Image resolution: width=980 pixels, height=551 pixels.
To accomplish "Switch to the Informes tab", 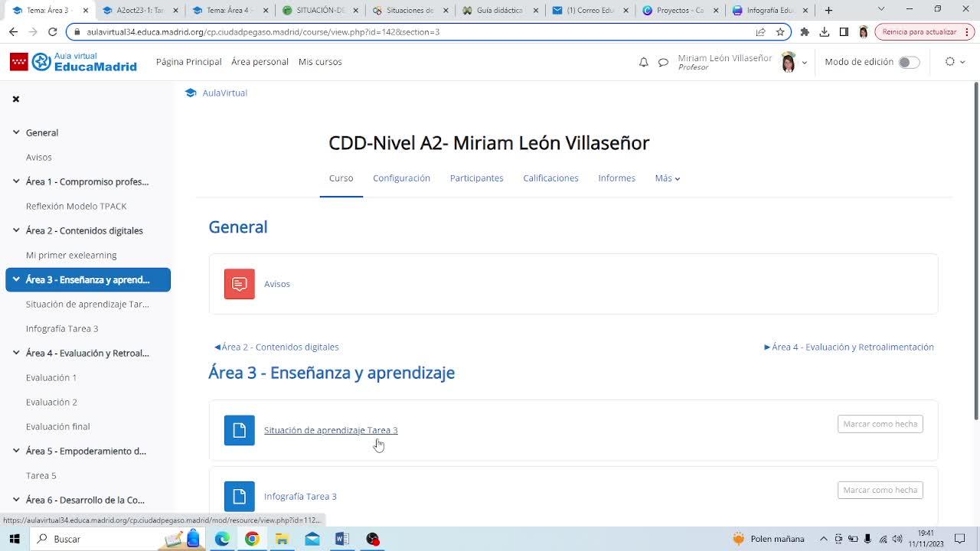I will [616, 178].
